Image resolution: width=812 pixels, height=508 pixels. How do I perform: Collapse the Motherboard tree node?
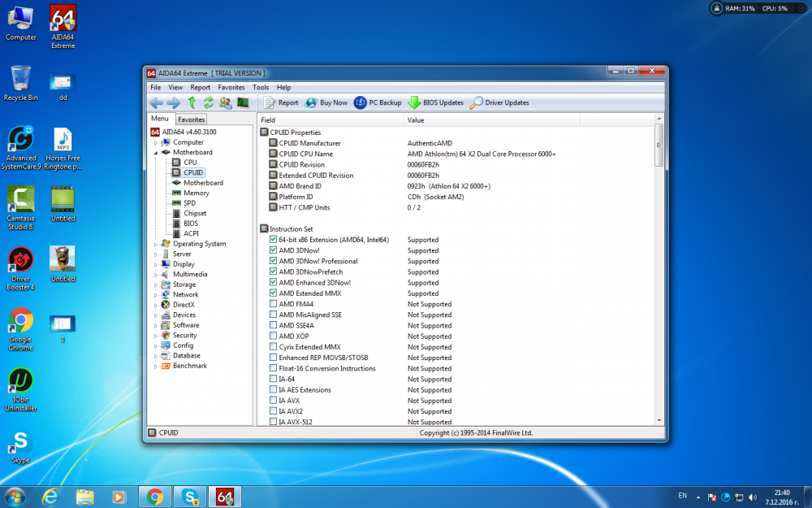156,153
